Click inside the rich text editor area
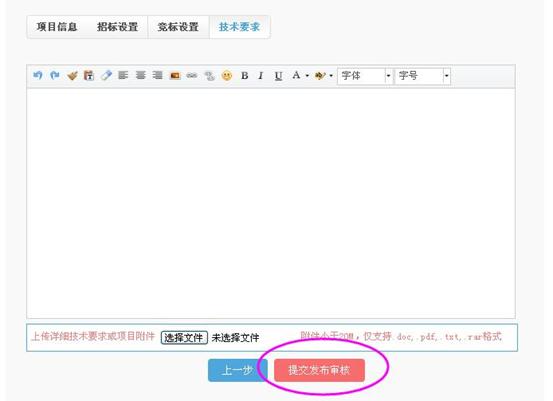The width and height of the screenshot is (553, 401). pyautogui.click(x=271, y=203)
